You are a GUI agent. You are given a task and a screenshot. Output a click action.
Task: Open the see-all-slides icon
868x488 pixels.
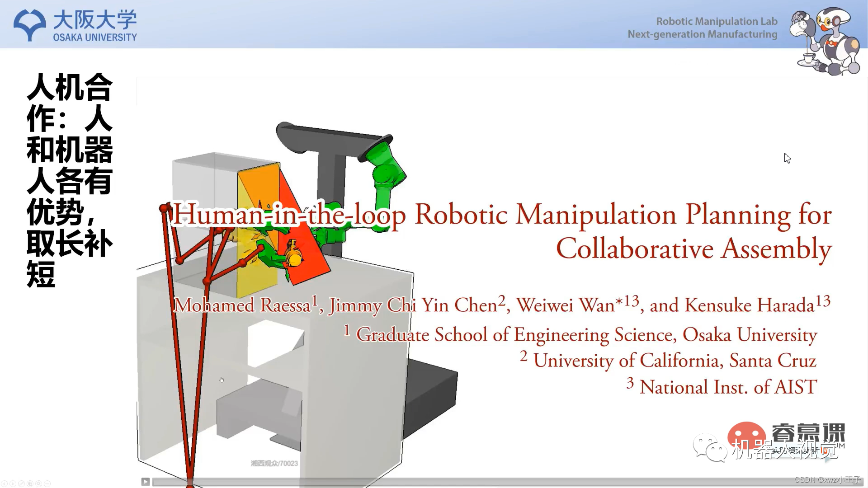click(x=30, y=483)
